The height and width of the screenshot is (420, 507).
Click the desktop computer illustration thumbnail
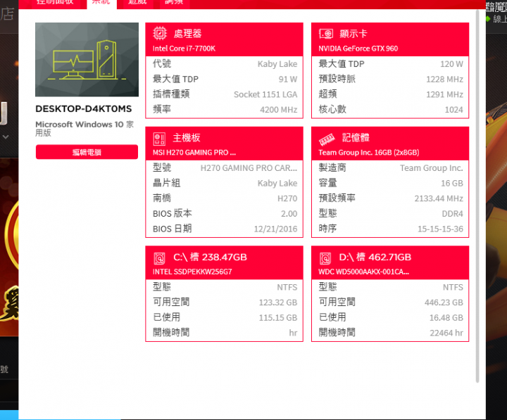pos(87,59)
